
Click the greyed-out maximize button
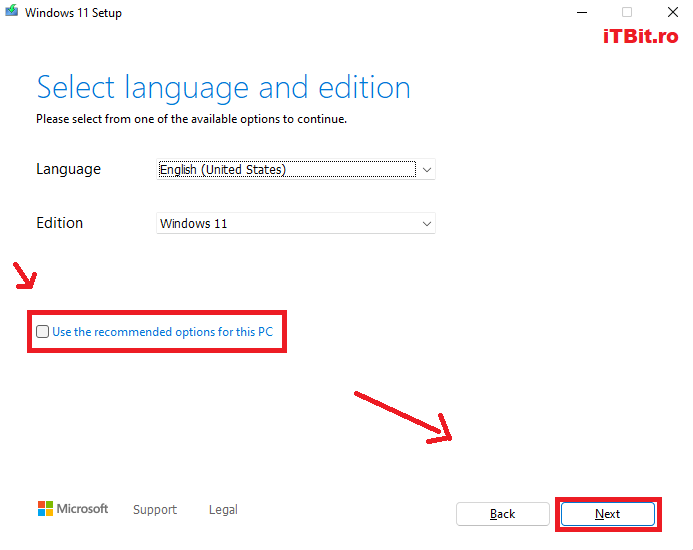pos(627,12)
